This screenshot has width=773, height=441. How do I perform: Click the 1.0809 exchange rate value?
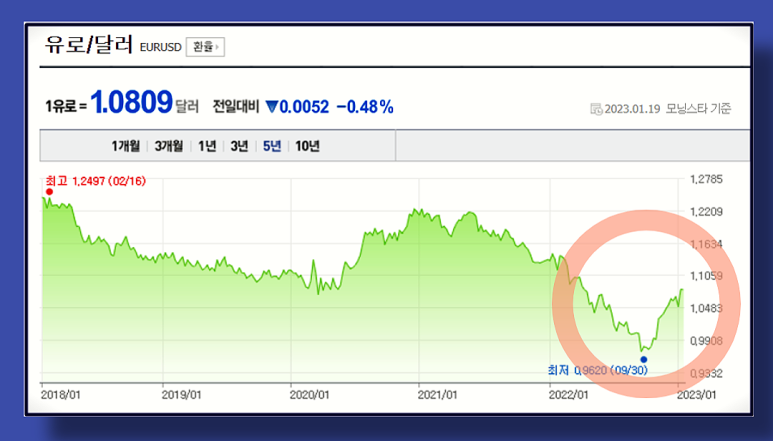click(x=132, y=102)
